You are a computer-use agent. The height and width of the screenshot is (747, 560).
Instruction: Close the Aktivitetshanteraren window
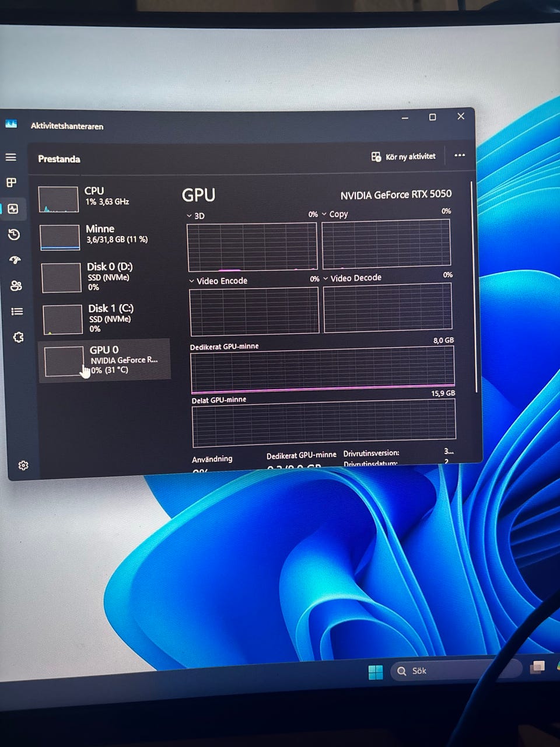pos(461,116)
